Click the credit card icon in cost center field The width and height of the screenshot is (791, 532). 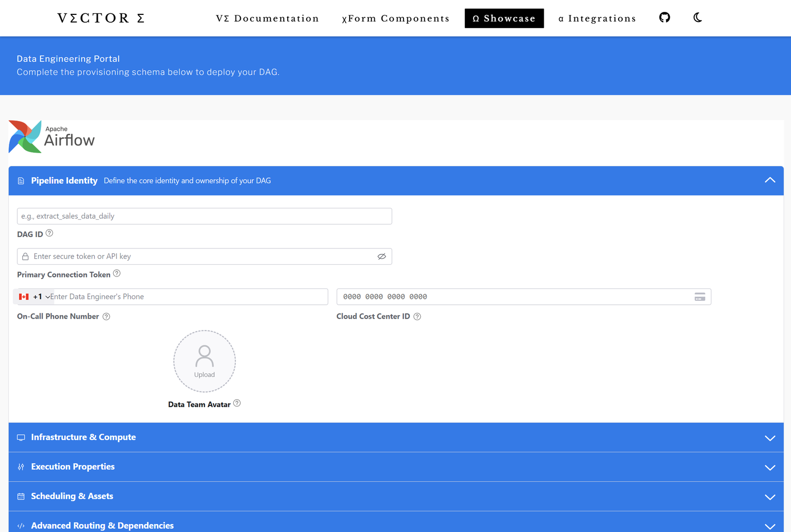click(700, 297)
